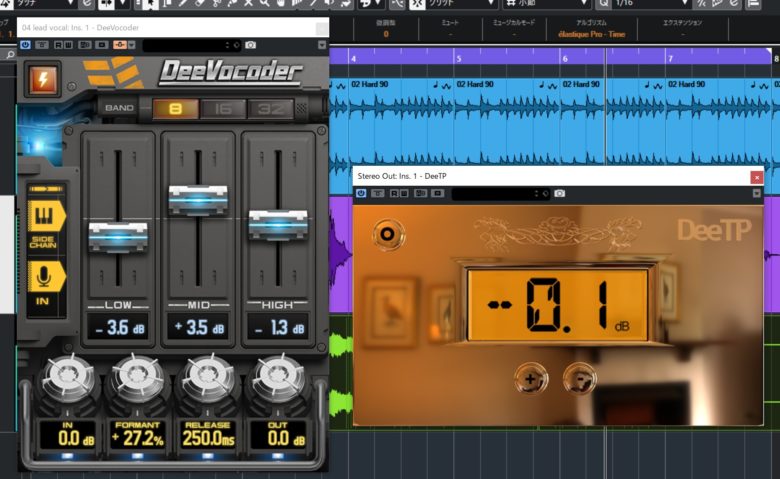
Task: Toggle DeeTP Read automation (R) button
Action: click(393, 193)
